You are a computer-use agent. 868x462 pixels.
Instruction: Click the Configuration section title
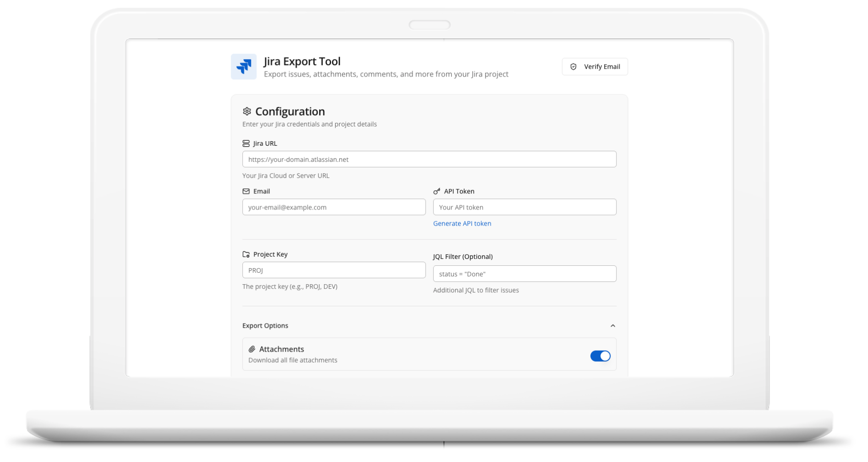[x=290, y=111]
